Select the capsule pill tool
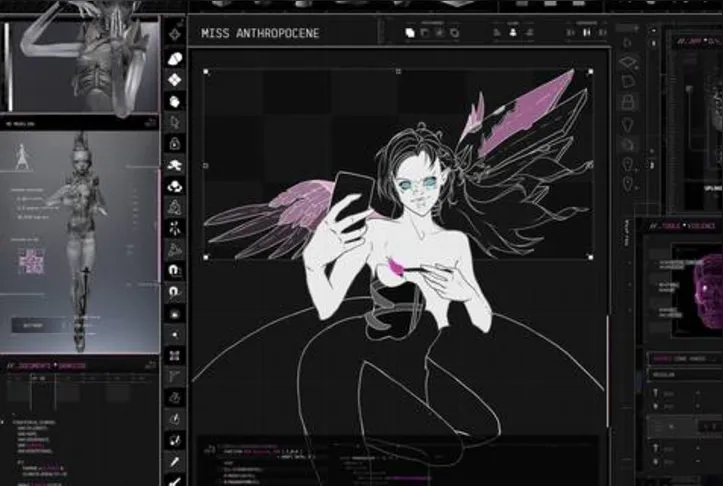Screen dimensions: 723x486 click(x=175, y=59)
